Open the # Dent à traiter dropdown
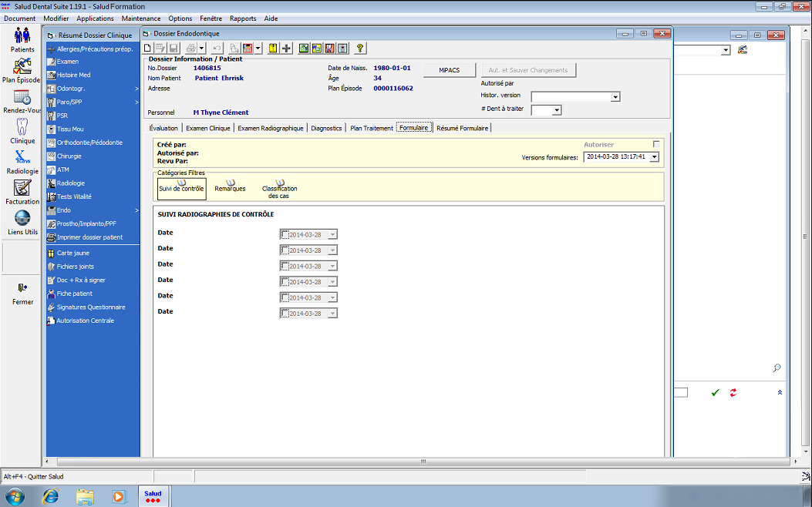This screenshot has height=507, width=812. [x=557, y=110]
